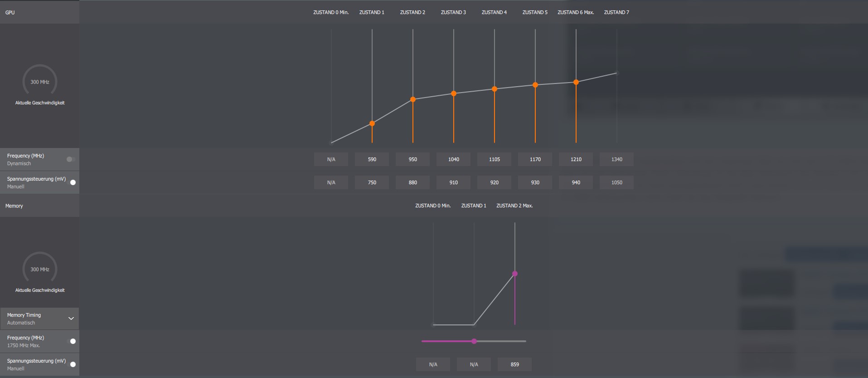Click the GPU section label

click(10, 12)
